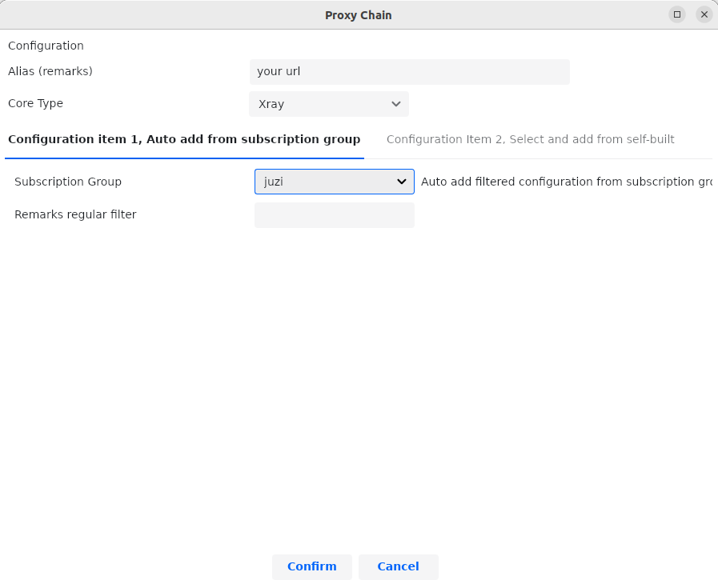Click the 'Auto add filtered configuration' description text

(x=566, y=182)
